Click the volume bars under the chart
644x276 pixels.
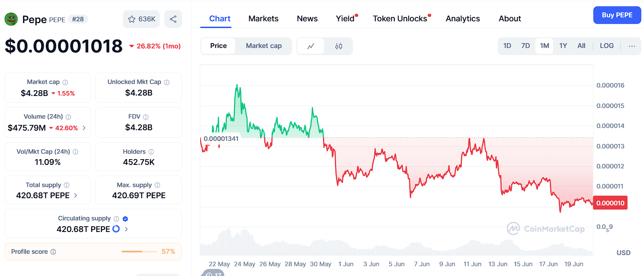click(396, 243)
